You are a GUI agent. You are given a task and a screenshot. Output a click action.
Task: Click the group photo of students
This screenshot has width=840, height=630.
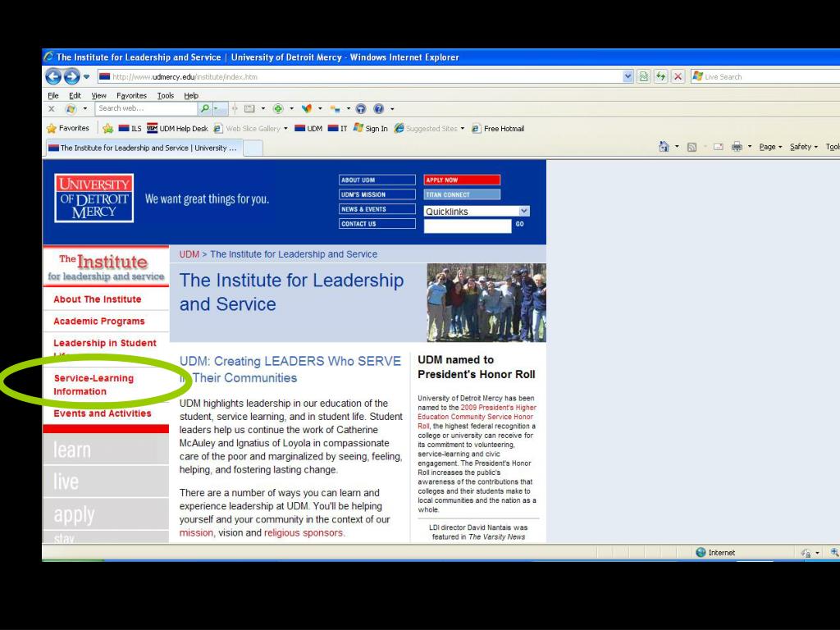(x=486, y=303)
